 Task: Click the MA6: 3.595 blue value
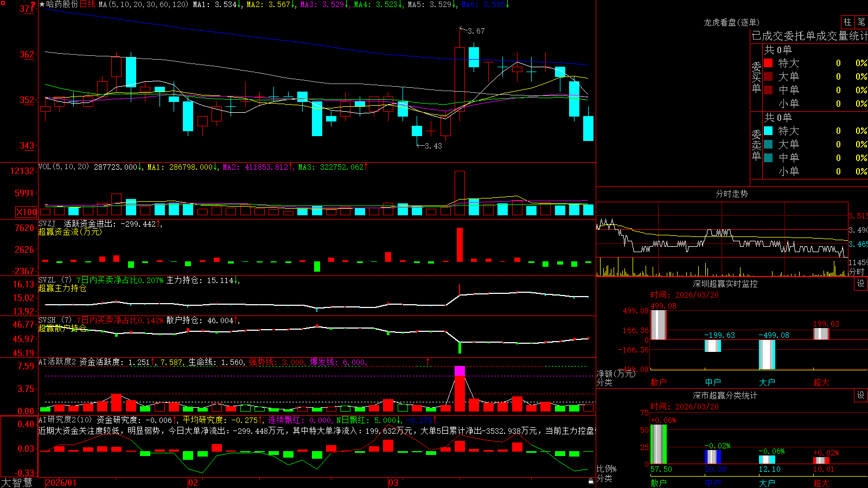(484, 4)
